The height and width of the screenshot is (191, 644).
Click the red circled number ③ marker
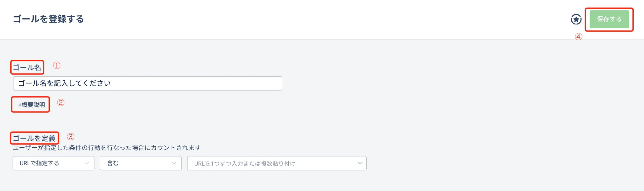(70, 137)
